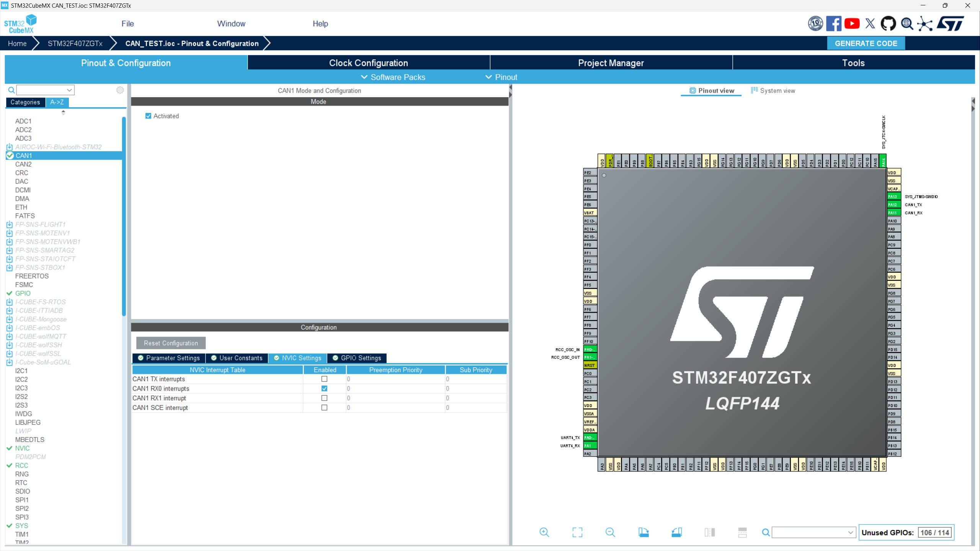Screen dimensions: 980x551
Task: Enable CAN1 TX interrupts checkbox
Action: click(324, 379)
